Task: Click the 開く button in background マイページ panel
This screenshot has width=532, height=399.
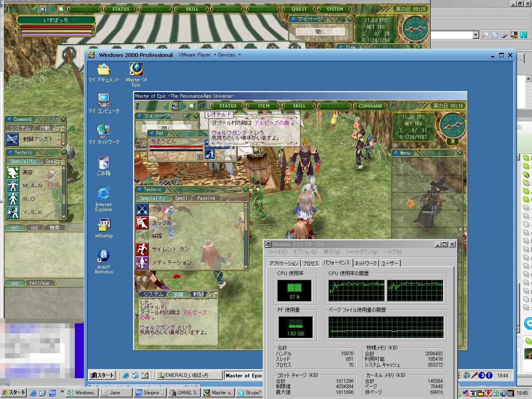Action: click(x=320, y=32)
